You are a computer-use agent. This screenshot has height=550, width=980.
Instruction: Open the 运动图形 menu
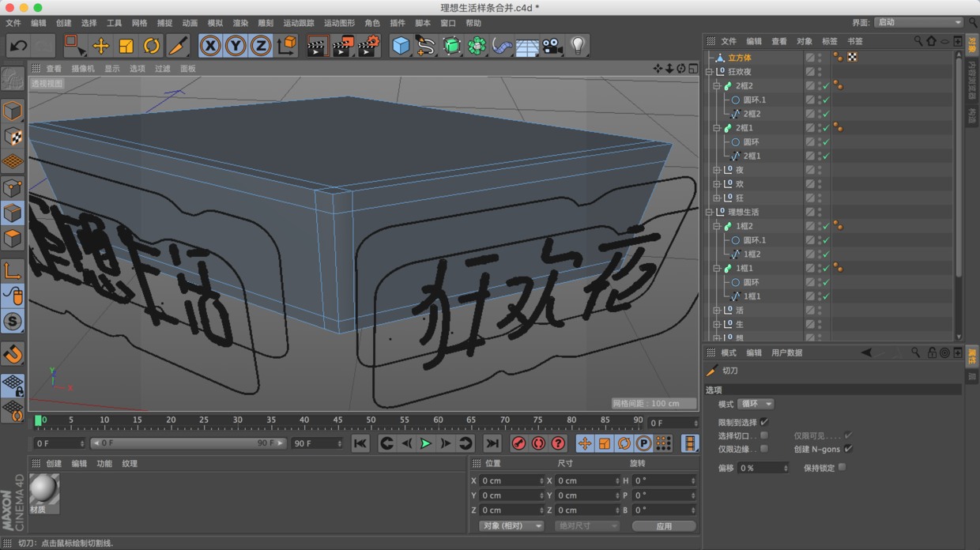(x=339, y=23)
